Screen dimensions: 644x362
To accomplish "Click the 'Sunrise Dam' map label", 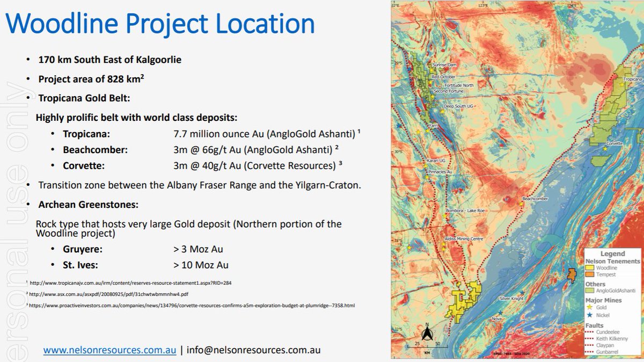I will [x=444, y=64].
